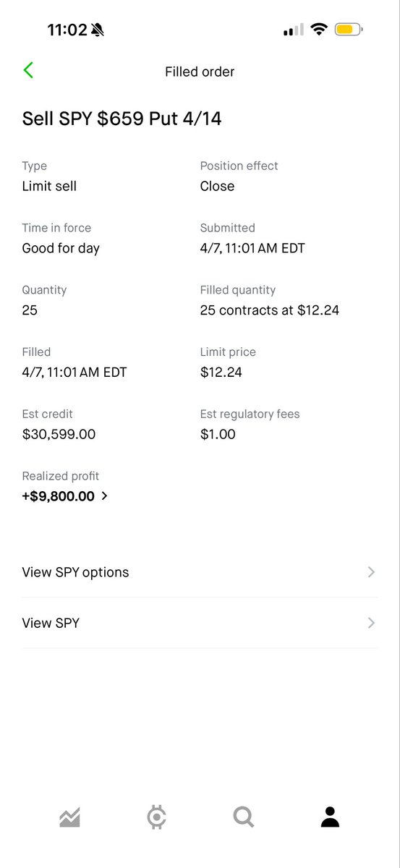The width and height of the screenshot is (400, 868).
Task: Tap the Wi-Fi status icon
Action: coord(318,30)
